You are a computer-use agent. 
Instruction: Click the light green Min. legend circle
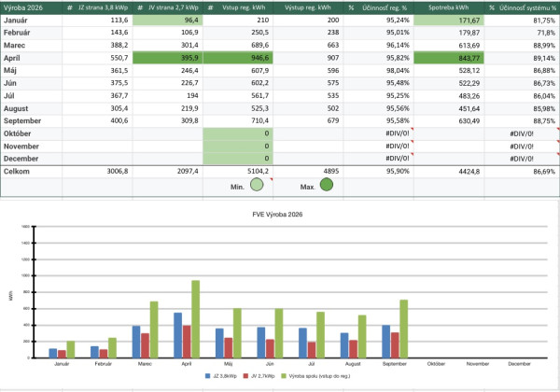257,185
